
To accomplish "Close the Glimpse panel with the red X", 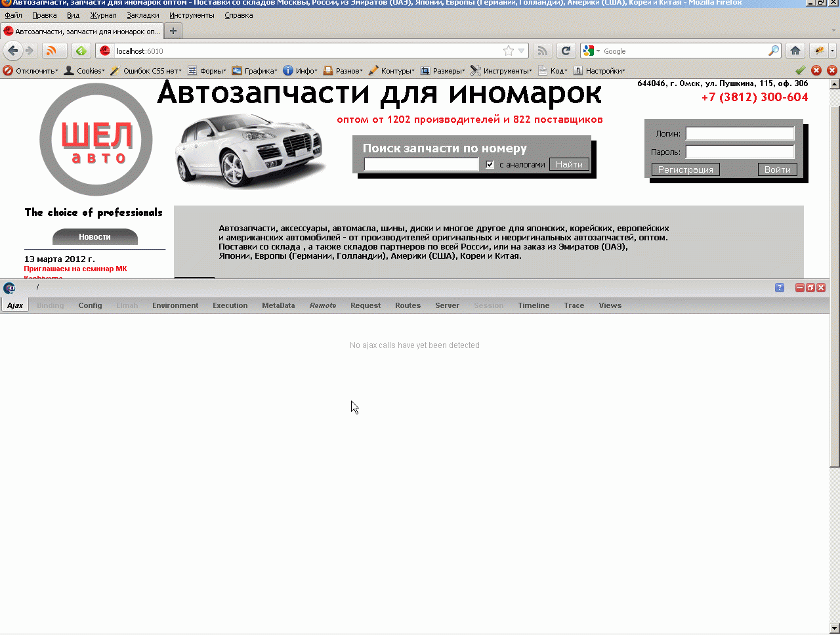I will [821, 288].
